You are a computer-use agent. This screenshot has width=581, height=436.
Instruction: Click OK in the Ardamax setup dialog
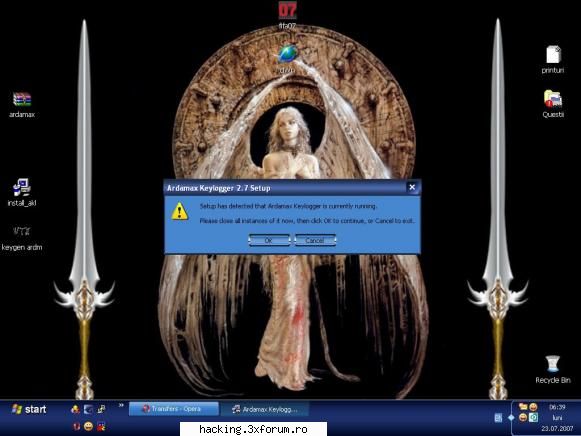coord(269,240)
